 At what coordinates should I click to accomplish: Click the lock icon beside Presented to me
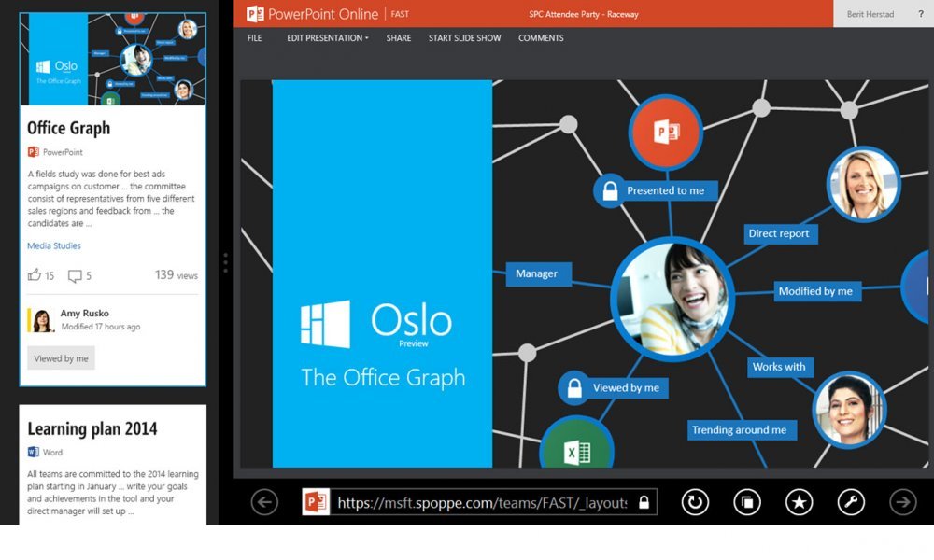point(610,191)
